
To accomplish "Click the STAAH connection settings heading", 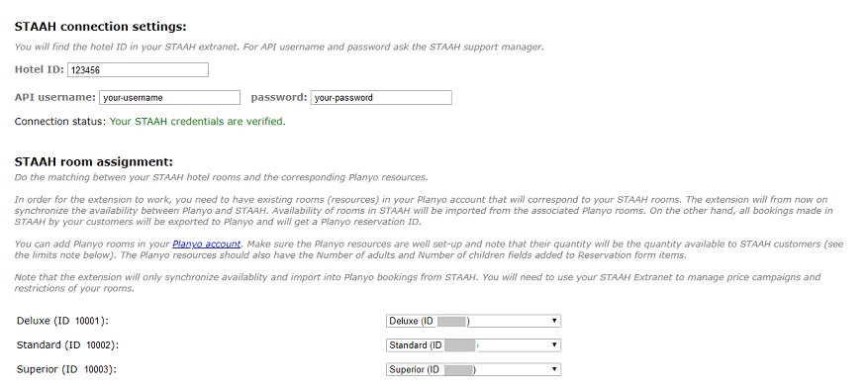I will pos(100,27).
